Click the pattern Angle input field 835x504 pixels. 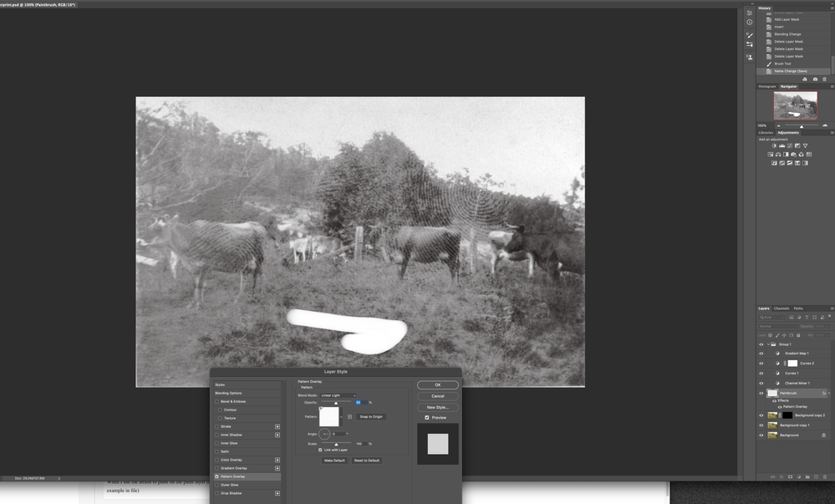click(x=339, y=434)
